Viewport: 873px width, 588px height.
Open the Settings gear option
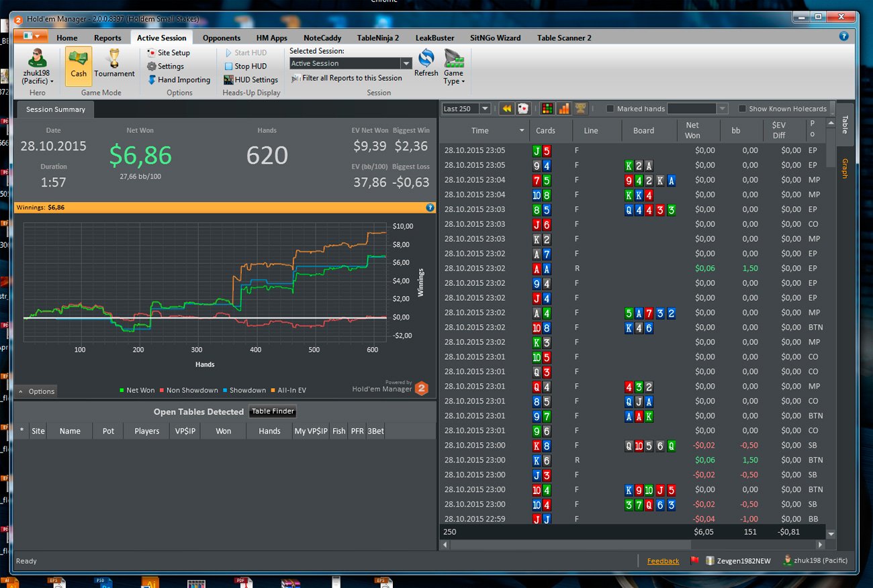coord(165,66)
